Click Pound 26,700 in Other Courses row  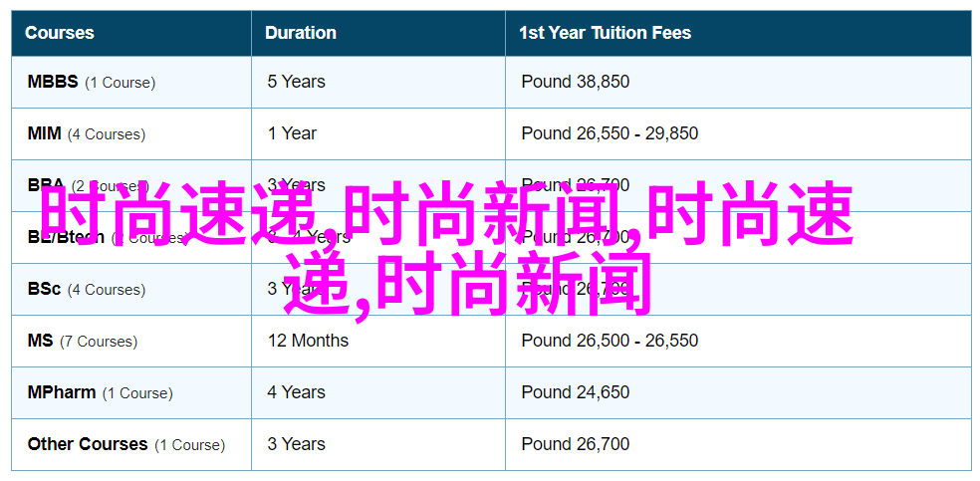pos(576,445)
